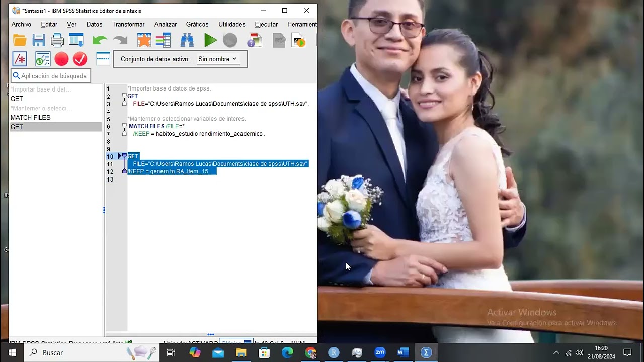Select the highlighted GET in navigation pane
Viewport: 644px width, 362px height.
(55, 127)
